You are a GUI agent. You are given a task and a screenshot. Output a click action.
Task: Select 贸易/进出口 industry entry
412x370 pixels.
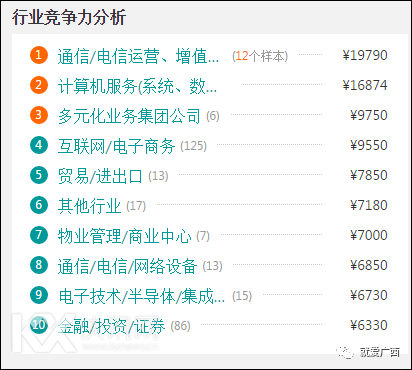(x=100, y=176)
